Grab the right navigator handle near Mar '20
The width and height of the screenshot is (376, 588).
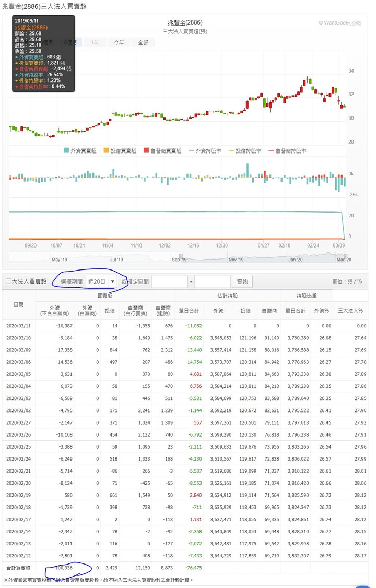pos(346,257)
